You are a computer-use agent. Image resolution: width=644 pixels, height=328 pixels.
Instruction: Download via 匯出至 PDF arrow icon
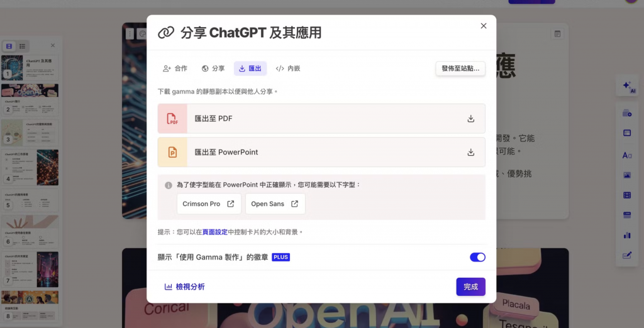click(x=470, y=119)
